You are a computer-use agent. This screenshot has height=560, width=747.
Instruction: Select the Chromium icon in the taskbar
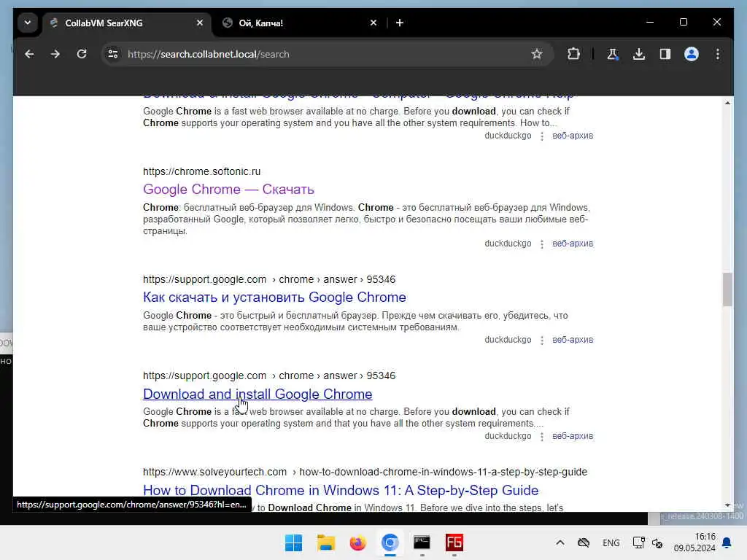click(x=390, y=542)
